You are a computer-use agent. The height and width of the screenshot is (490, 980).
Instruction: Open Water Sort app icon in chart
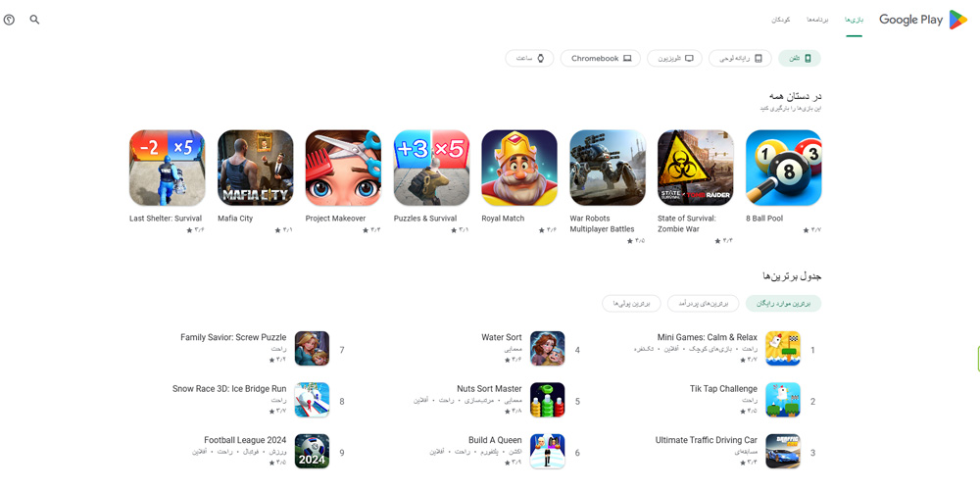[548, 349]
